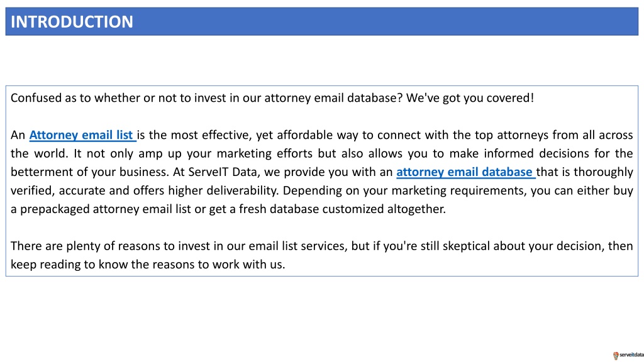The image size is (644, 362).
Task: Follow the attorney email database link
Action: 465,172
